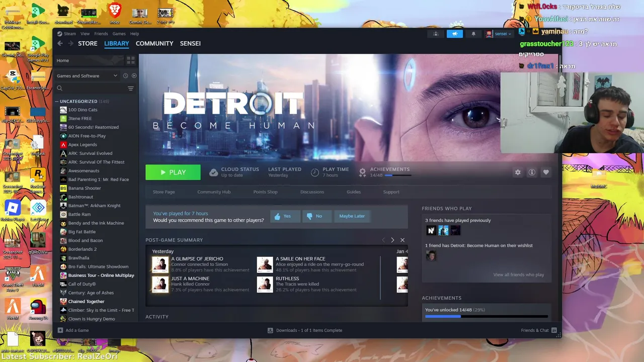Open the Guides link

click(353, 192)
